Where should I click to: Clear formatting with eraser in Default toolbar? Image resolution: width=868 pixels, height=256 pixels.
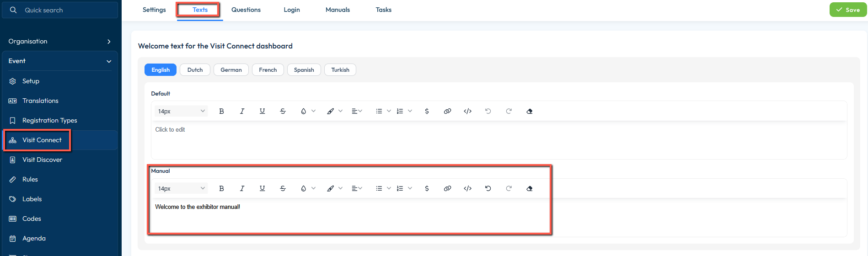tap(529, 111)
